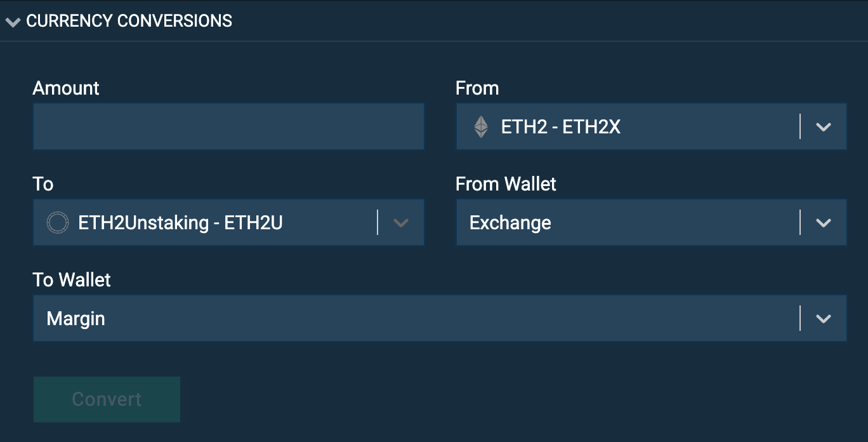Click the Margin wallet selection

click(76, 319)
